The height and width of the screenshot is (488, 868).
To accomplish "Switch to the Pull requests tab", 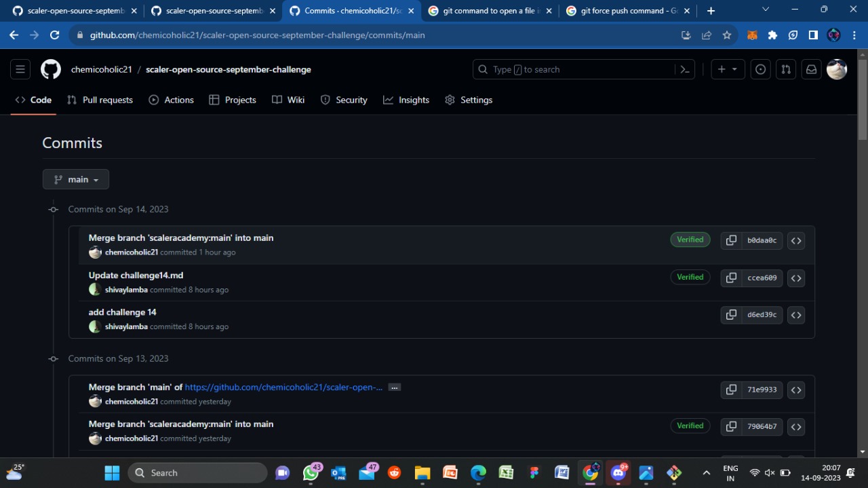I will point(100,100).
